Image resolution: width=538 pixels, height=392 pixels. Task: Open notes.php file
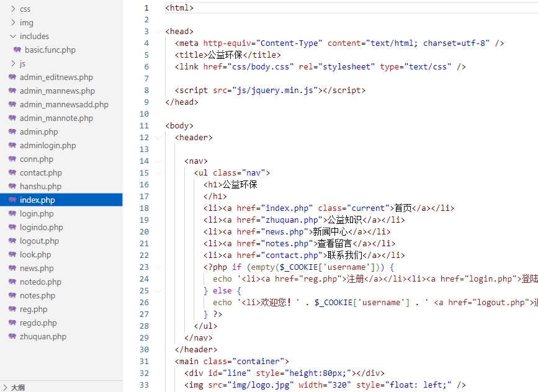click(37, 296)
